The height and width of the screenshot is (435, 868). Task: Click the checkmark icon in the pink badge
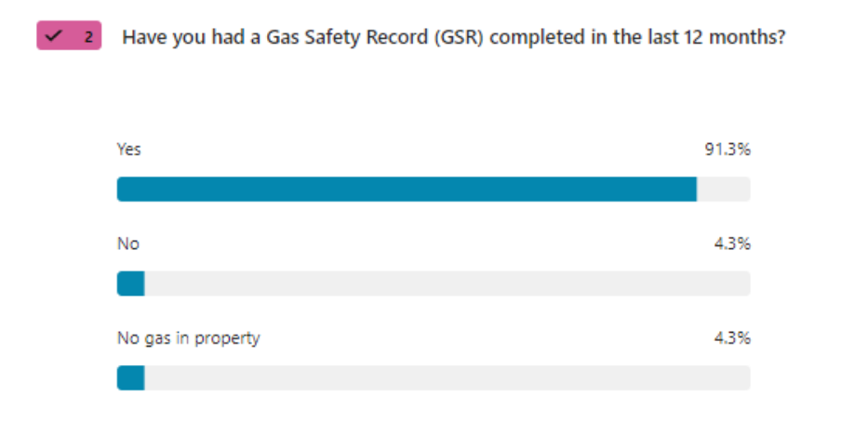coord(55,37)
